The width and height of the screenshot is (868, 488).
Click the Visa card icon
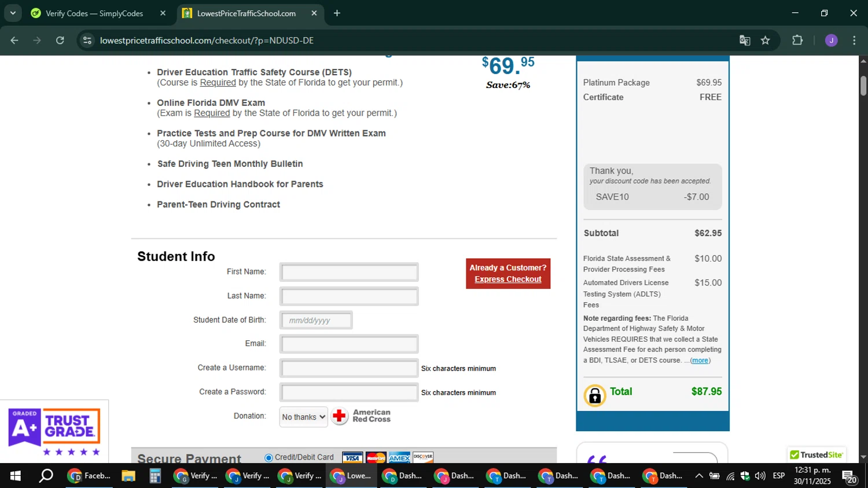coord(352,458)
